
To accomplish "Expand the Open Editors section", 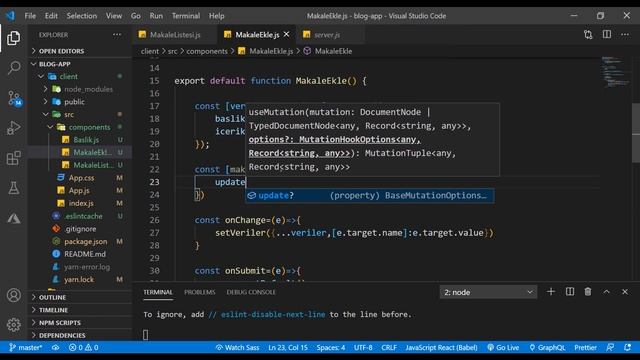I will 80,51.
